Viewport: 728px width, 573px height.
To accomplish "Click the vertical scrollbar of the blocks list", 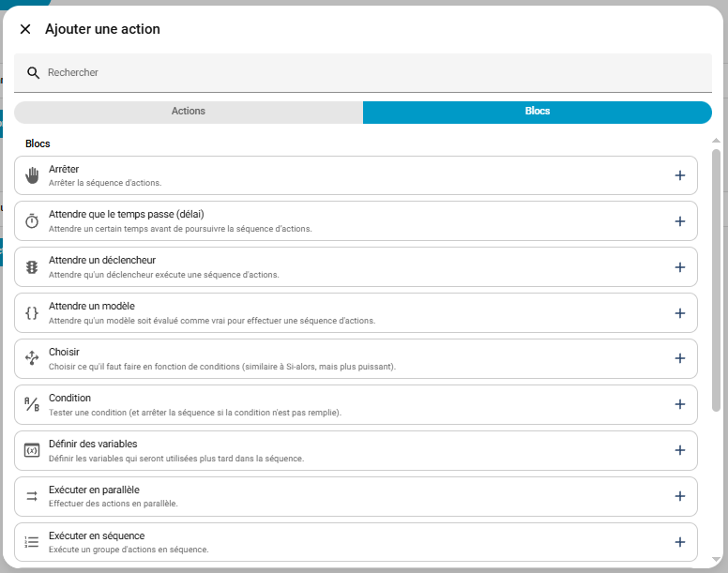I will (717, 281).
